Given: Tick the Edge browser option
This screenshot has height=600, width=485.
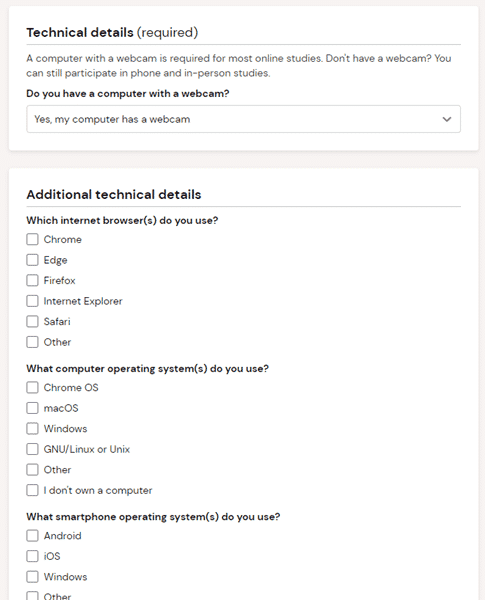Looking at the screenshot, I should coord(33,260).
